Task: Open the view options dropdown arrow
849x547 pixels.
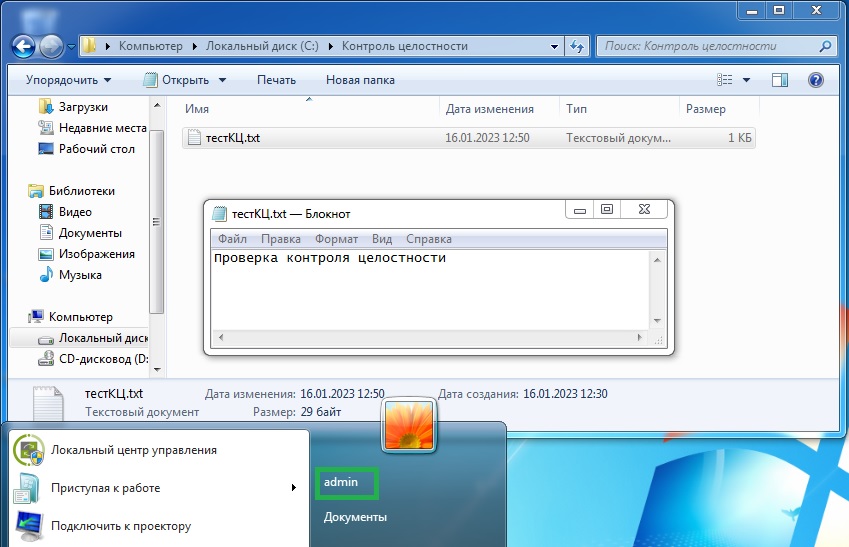Action: (x=747, y=80)
